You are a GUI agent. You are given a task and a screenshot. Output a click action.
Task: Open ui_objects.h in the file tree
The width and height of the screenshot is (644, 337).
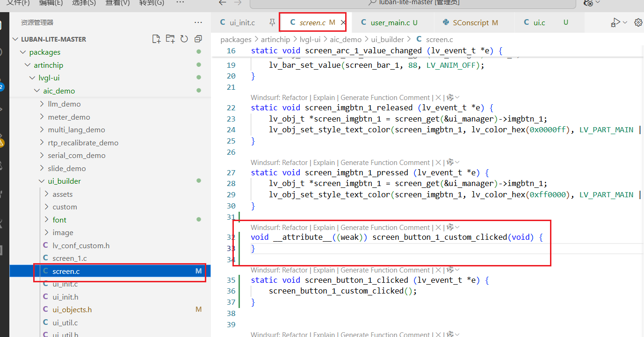click(x=72, y=309)
